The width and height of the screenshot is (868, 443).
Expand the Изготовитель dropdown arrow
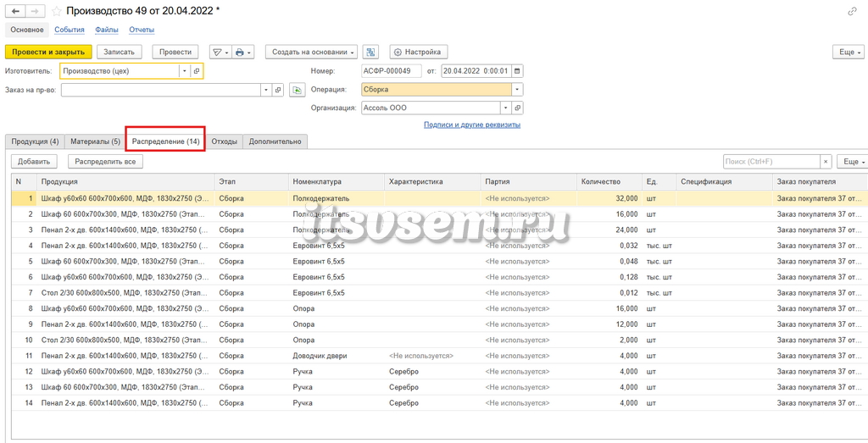point(185,71)
